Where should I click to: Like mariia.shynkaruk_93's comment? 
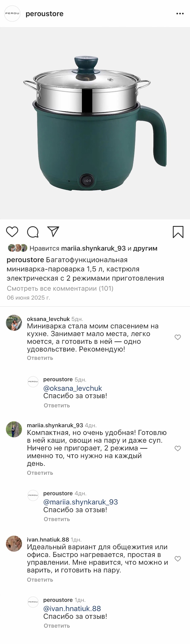tap(178, 448)
